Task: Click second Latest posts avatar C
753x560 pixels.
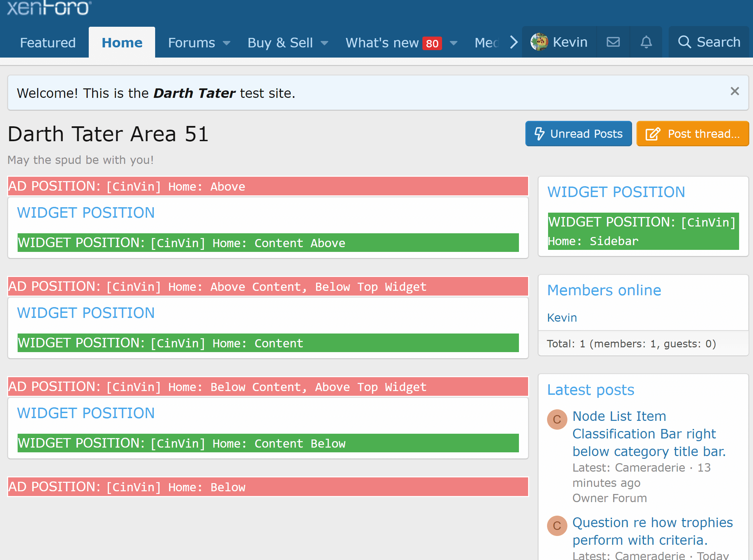Action: coord(557,525)
